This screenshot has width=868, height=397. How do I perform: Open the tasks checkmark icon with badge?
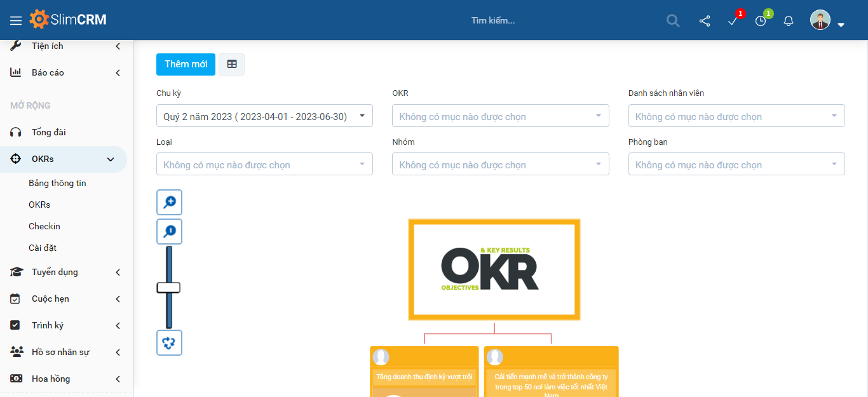(x=733, y=21)
